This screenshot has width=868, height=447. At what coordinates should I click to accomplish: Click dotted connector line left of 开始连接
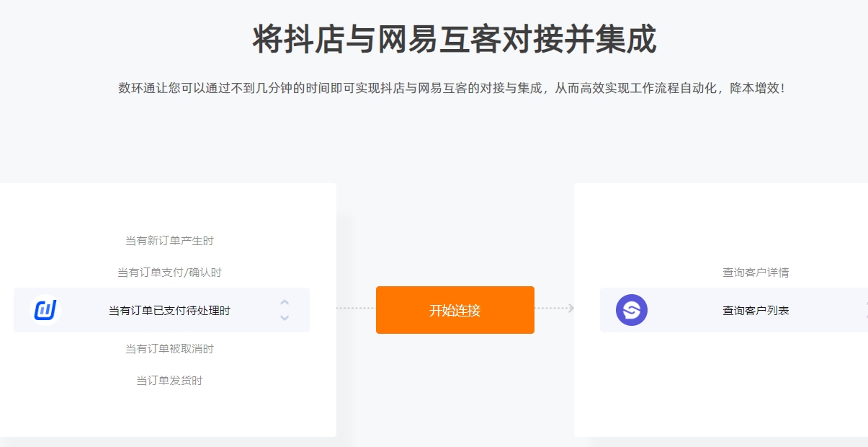[x=355, y=309]
